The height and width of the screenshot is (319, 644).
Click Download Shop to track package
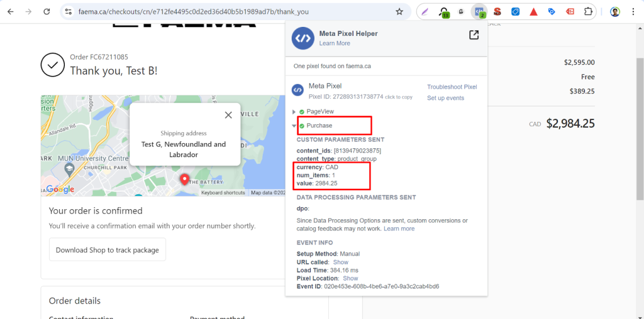coord(107,250)
